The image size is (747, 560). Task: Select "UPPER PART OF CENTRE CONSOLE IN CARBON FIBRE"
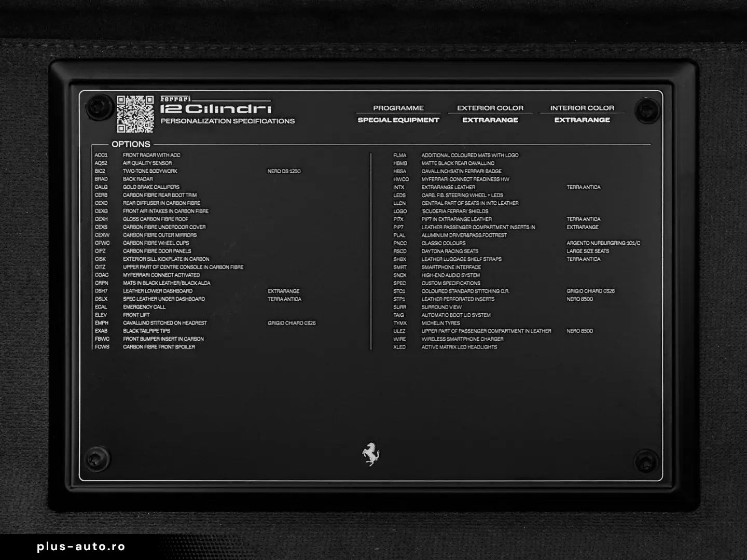pyautogui.click(x=183, y=267)
